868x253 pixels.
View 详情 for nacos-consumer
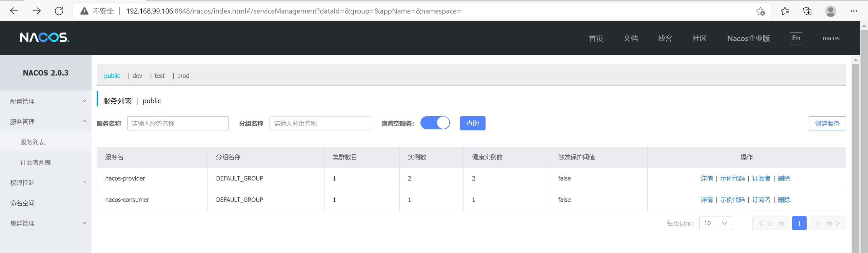707,200
